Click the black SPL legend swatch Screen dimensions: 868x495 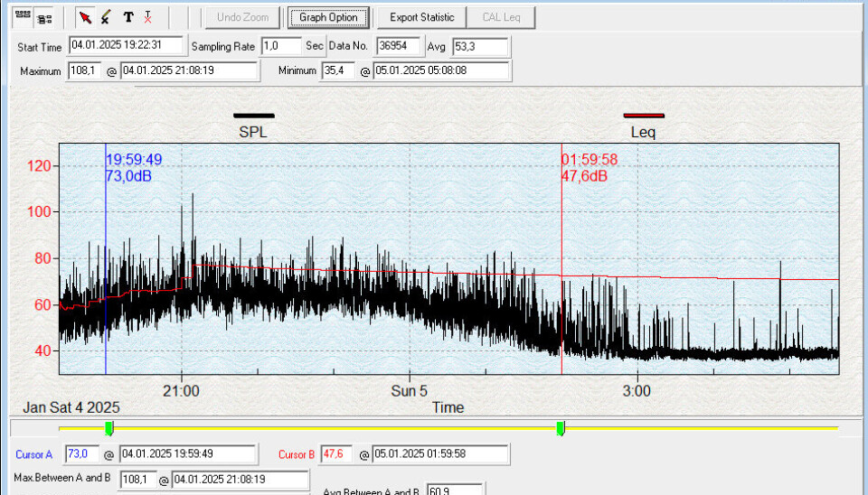tap(253, 116)
